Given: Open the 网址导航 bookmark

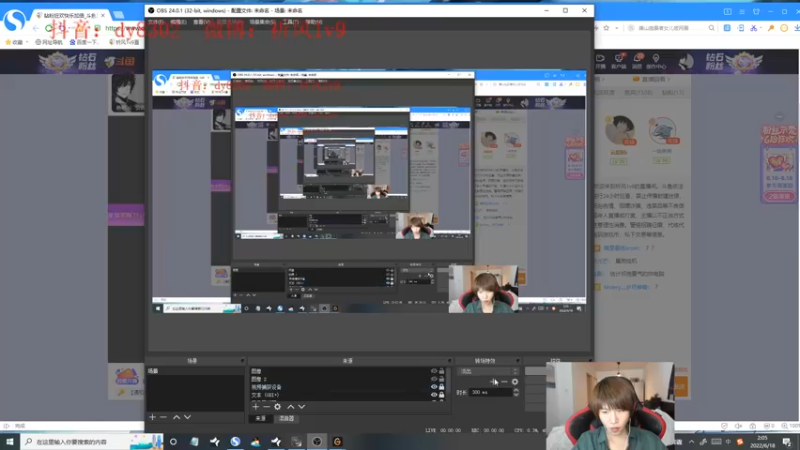Looking at the screenshot, I should (48, 42).
